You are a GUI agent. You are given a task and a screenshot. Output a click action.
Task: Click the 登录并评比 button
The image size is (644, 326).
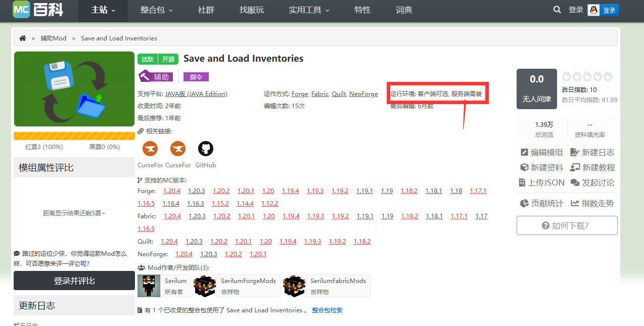(x=74, y=281)
